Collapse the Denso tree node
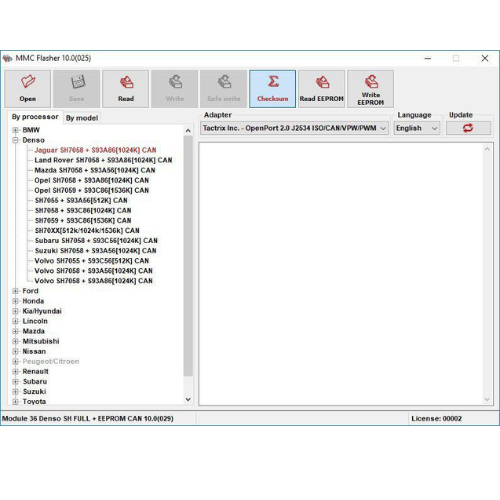The height and width of the screenshot is (500, 500). [15, 140]
